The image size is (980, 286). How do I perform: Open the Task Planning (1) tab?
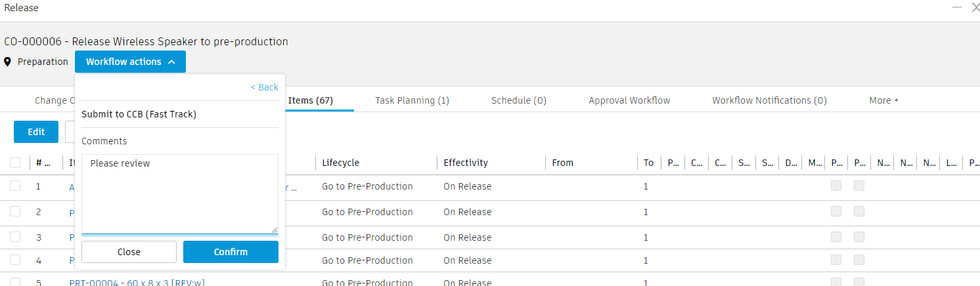(x=412, y=100)
